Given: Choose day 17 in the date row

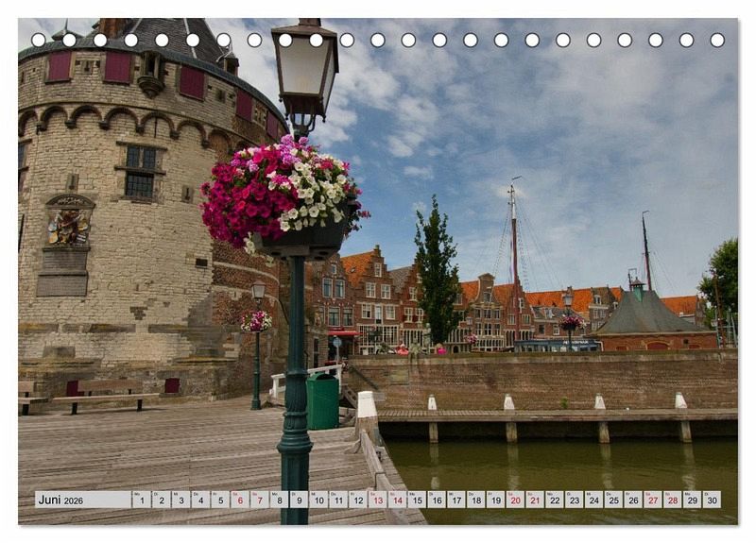Looking at the screenshot, I should 456,500.
